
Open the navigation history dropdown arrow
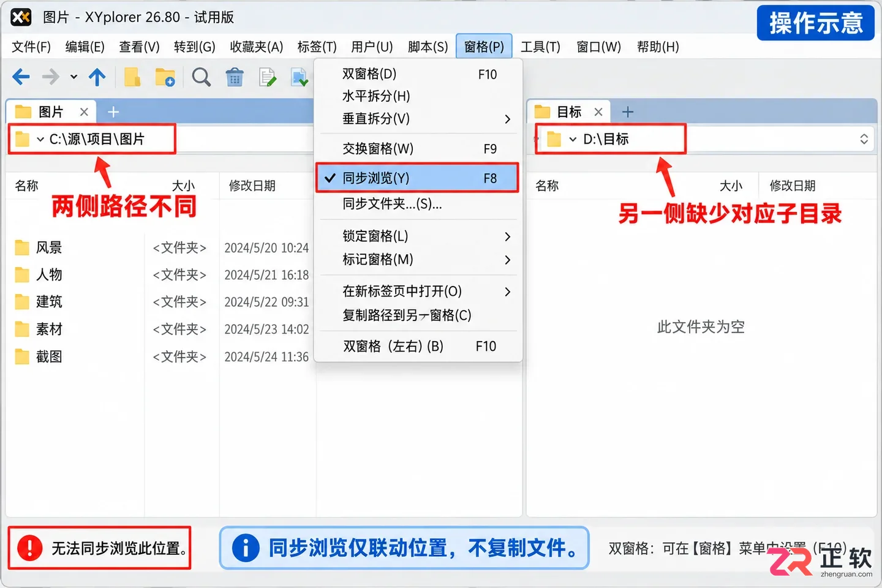(x=73, y=77)
